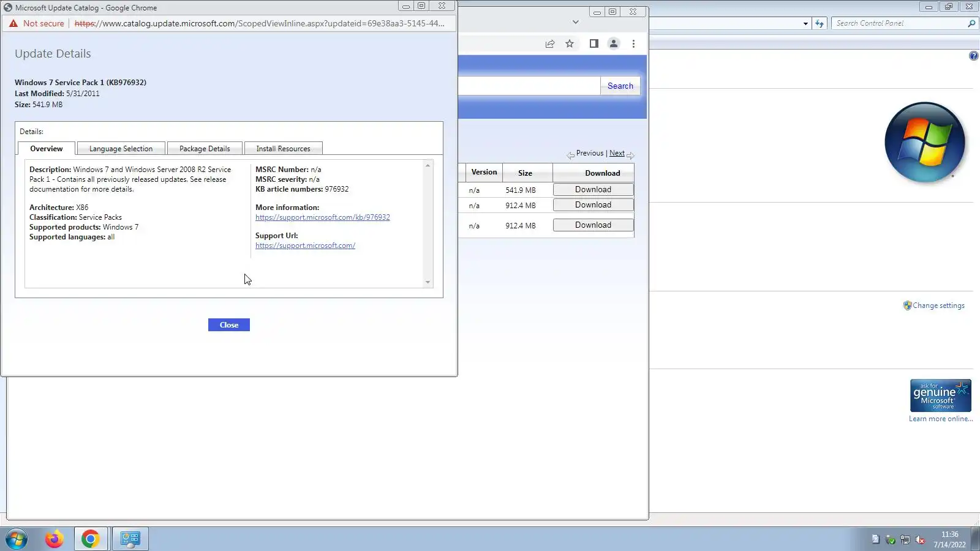Click the Next page arrow icon

[x=630, y=156]
